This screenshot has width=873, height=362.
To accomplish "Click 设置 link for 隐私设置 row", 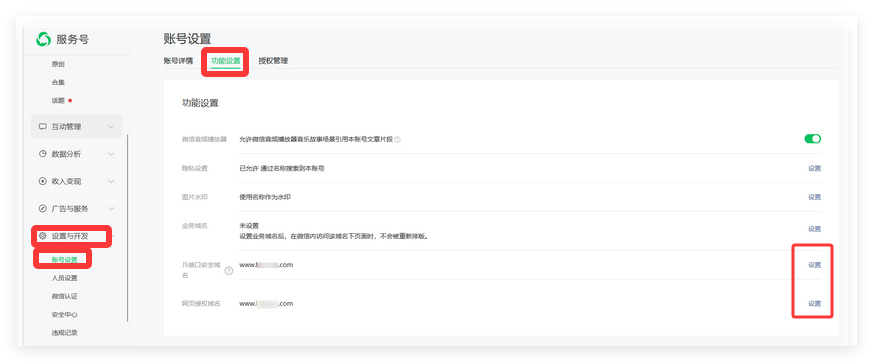I will pyautogui.click(x=815, y=168).
